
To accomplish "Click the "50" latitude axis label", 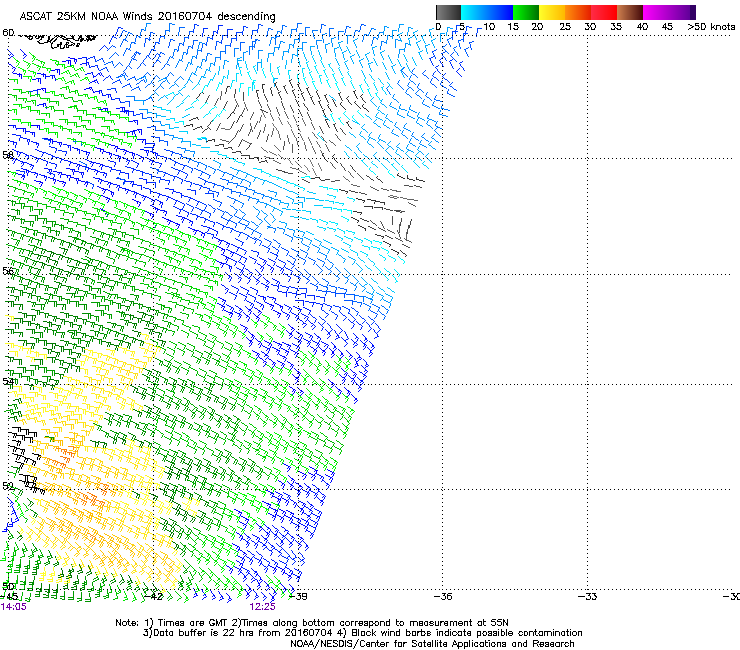I will click(8, 586).
